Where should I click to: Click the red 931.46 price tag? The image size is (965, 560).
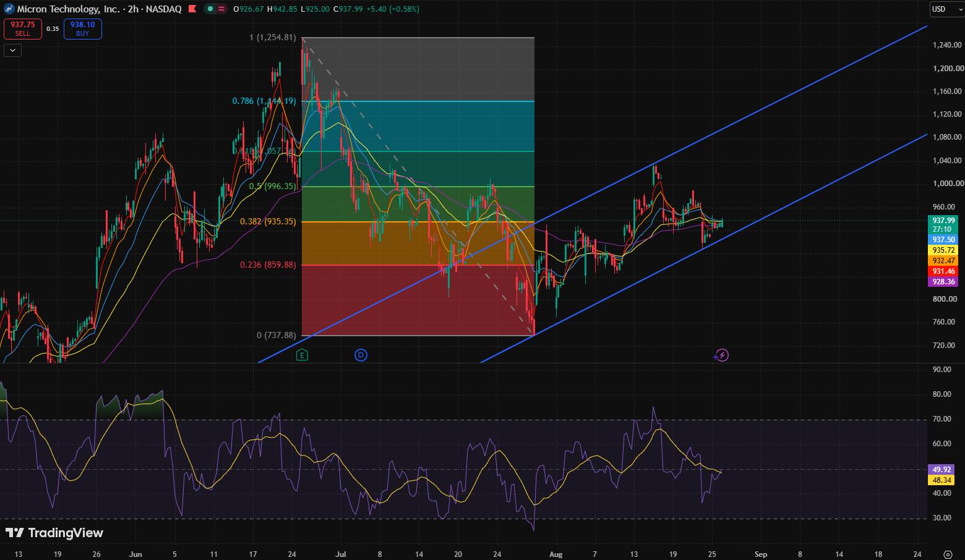tap(943, 271)
